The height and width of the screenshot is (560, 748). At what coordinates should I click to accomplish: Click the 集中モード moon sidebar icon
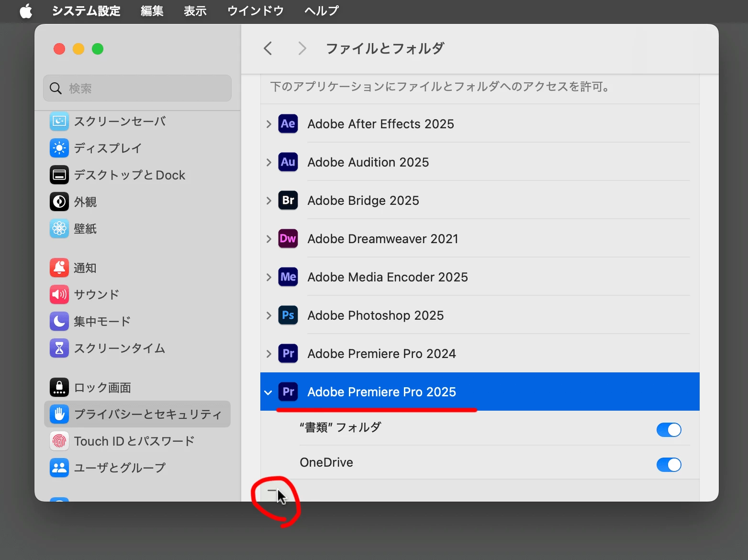click(59, 322)
